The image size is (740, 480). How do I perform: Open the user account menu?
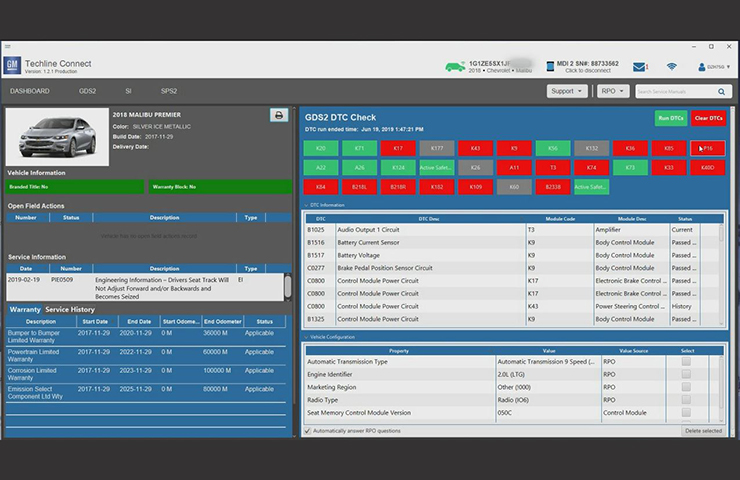[x=714, y=67]
